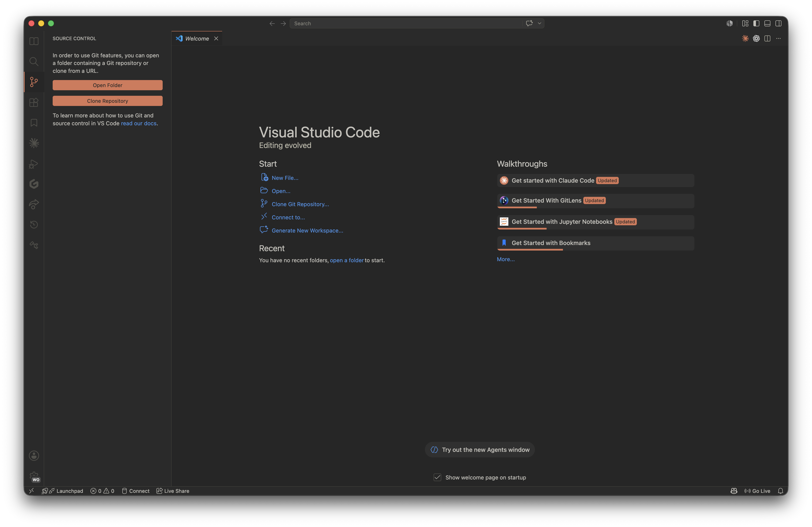812x527 pixels.
Task: Toggle the bottom panel visibility
Action: click(767, 23)
